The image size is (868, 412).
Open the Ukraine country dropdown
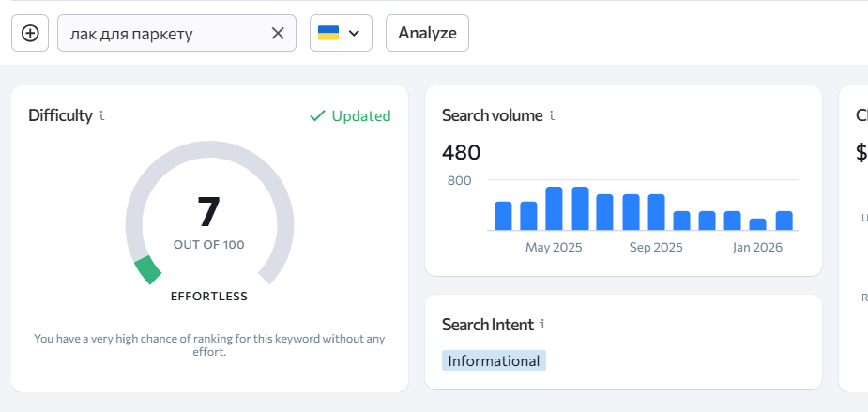pyautogui.click(x=341, y=33)
